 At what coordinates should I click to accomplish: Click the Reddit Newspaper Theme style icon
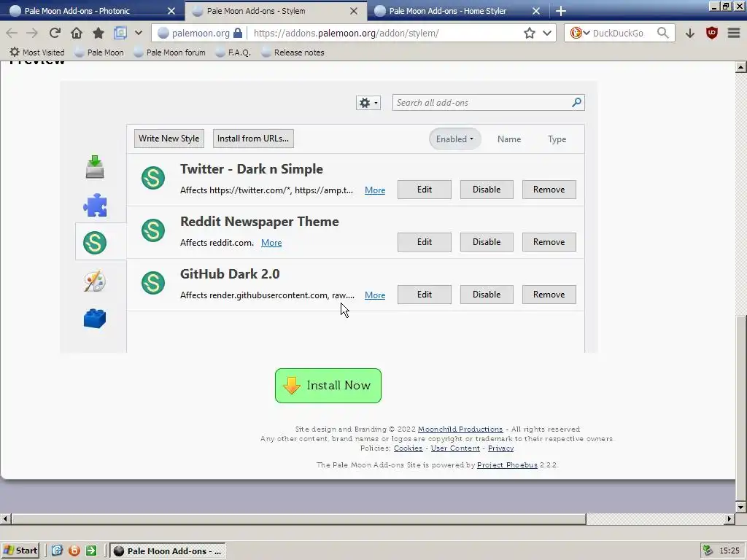point(153,230)
